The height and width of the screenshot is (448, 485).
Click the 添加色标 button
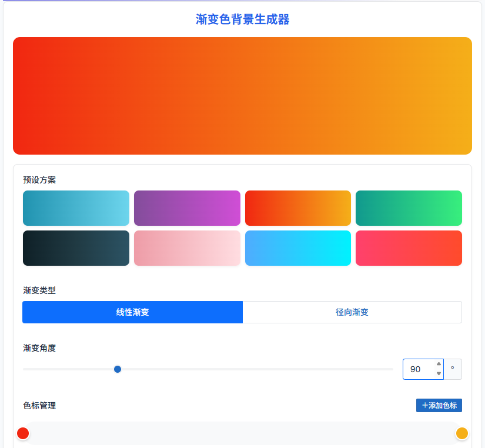point(439,406)
